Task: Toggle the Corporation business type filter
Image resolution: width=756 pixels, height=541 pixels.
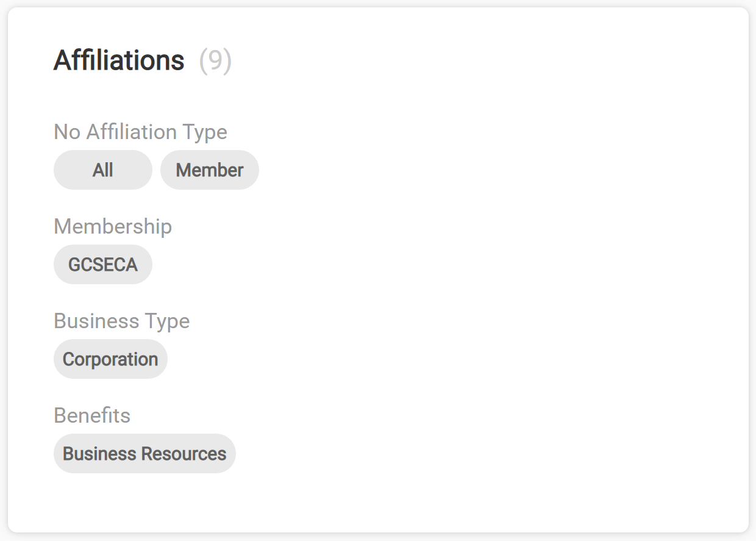Action: (110, 359)
